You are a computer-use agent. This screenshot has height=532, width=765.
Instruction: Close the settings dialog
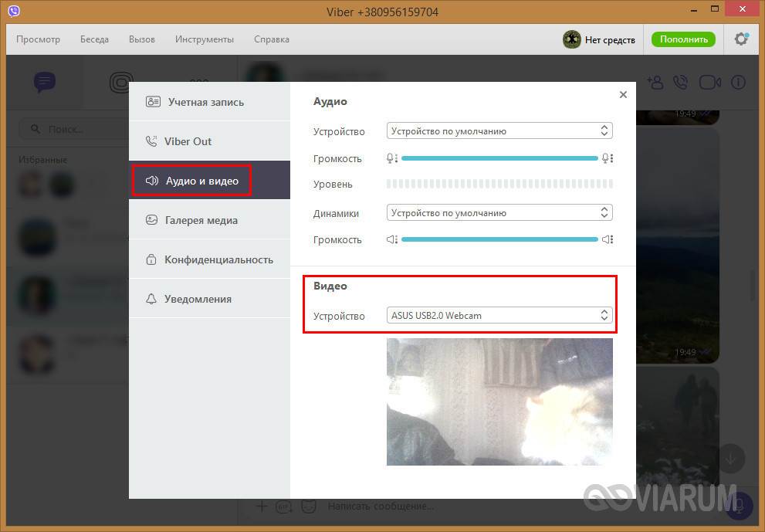coord(623,94)
